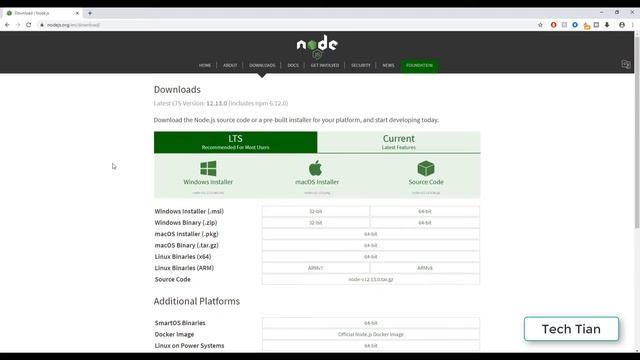Download macOS Binary .tar.gz 64-bit

pos(371,245)
